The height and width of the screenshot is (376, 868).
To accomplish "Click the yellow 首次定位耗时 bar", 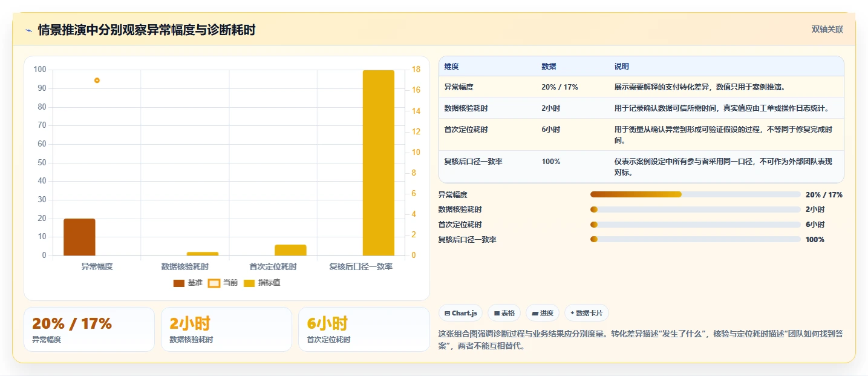I will [x=290, y=250].
